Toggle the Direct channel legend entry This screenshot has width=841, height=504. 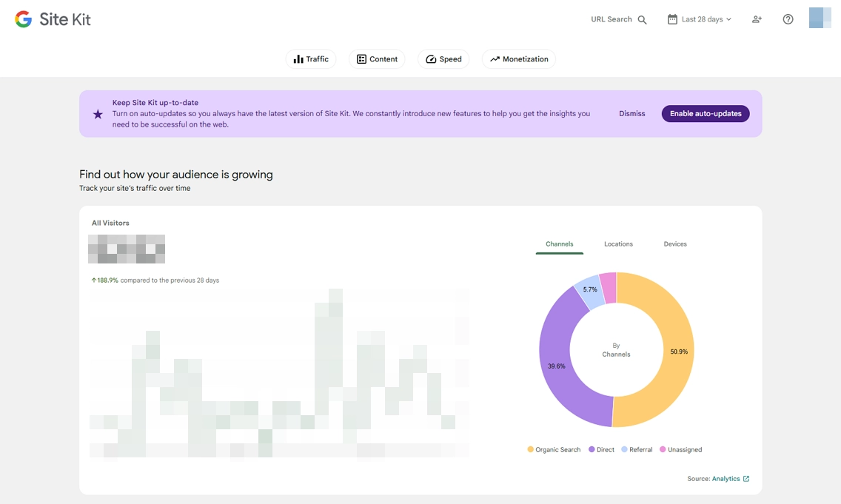600,449
